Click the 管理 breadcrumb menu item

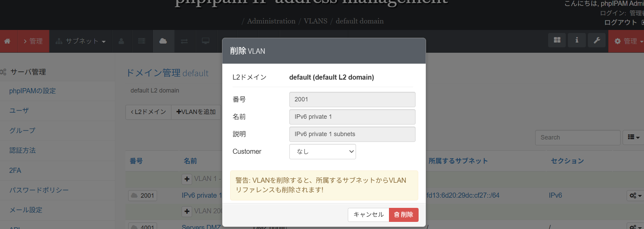point(33,41)
